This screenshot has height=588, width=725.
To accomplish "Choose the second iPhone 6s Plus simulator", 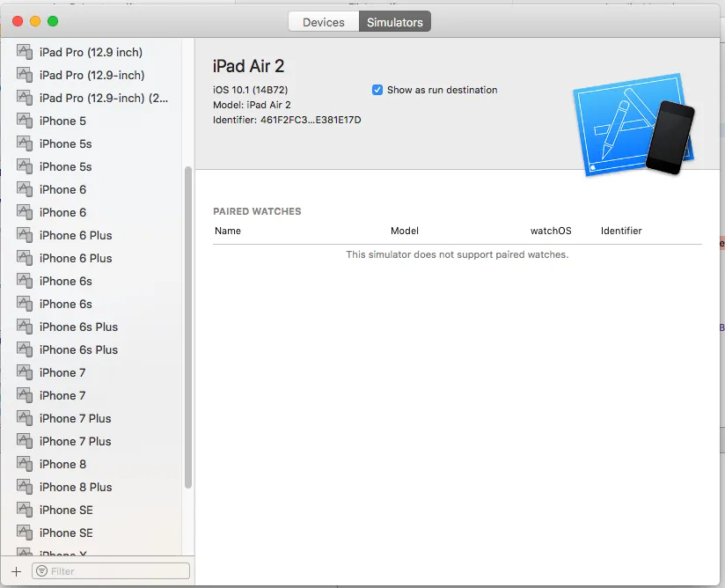I will click(x=78, y=349).
